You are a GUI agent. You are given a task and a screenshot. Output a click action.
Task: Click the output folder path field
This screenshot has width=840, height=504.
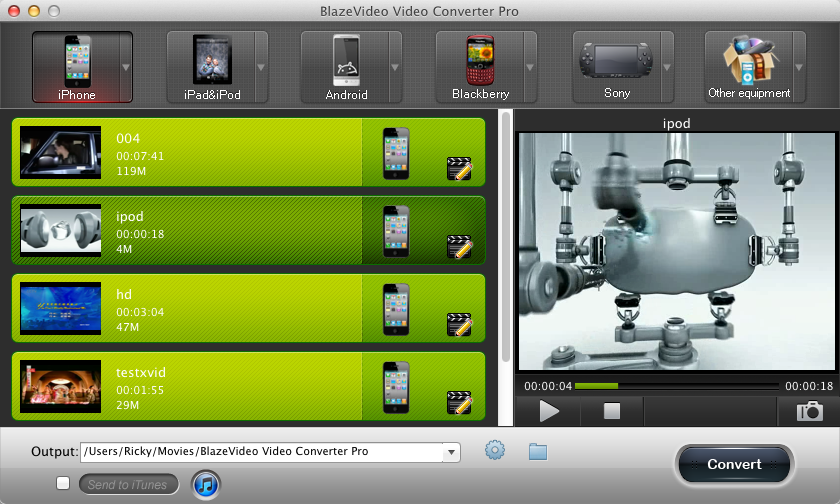click(x=261, y=452)
